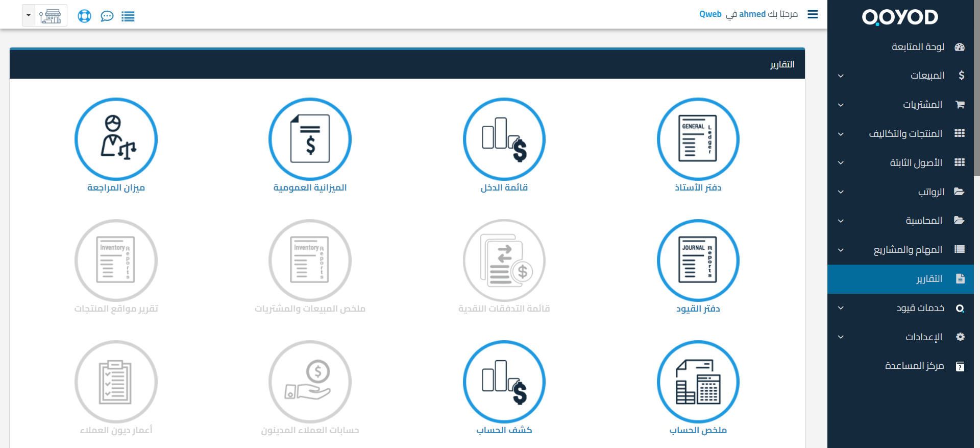980x448 pixels.
Task: Open the قائمة الدخل text link
Action: (x=504, y=187)
